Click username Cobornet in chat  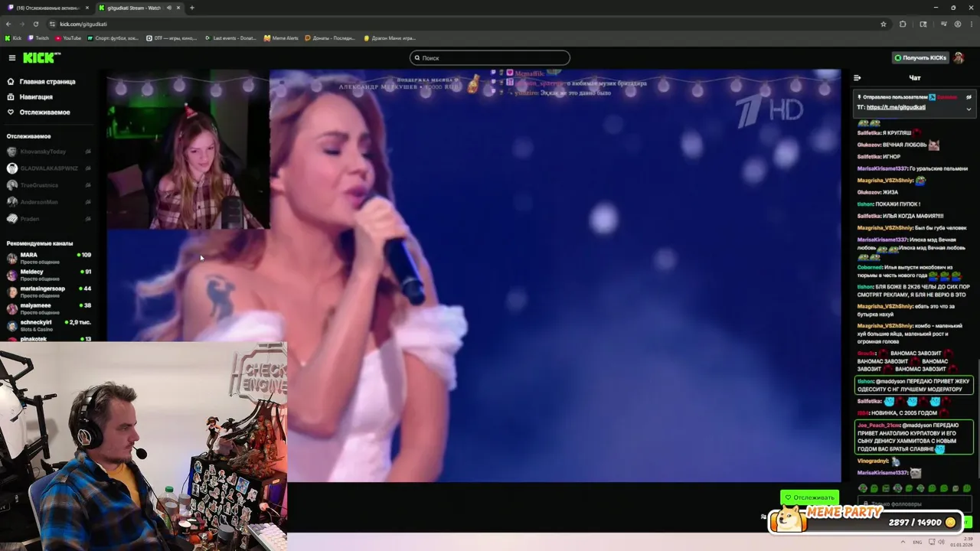click(x=870, y=267)
